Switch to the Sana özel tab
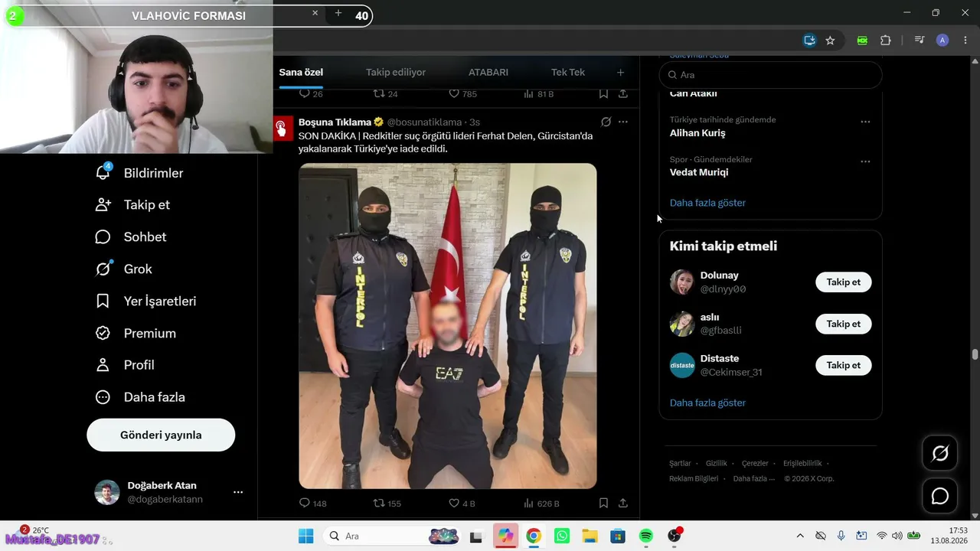This screenshot has width=980, height=551. [x=301, y=73]
